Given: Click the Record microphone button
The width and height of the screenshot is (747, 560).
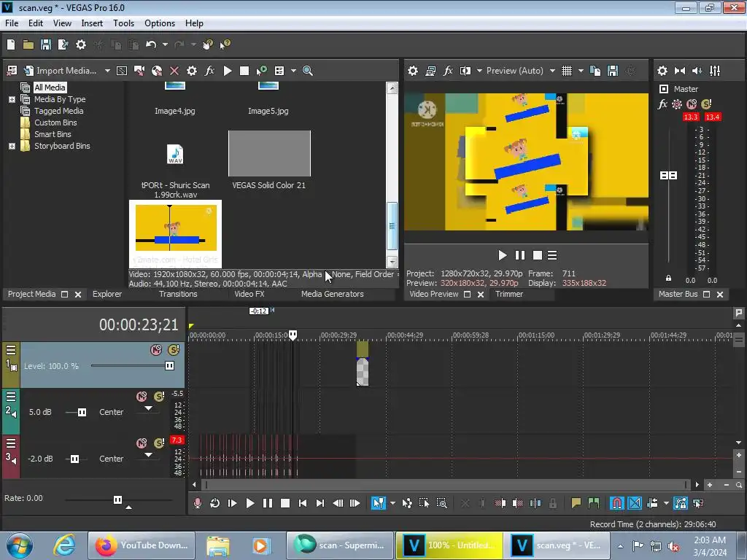Looking at the screenshot, I should [197, 503].
